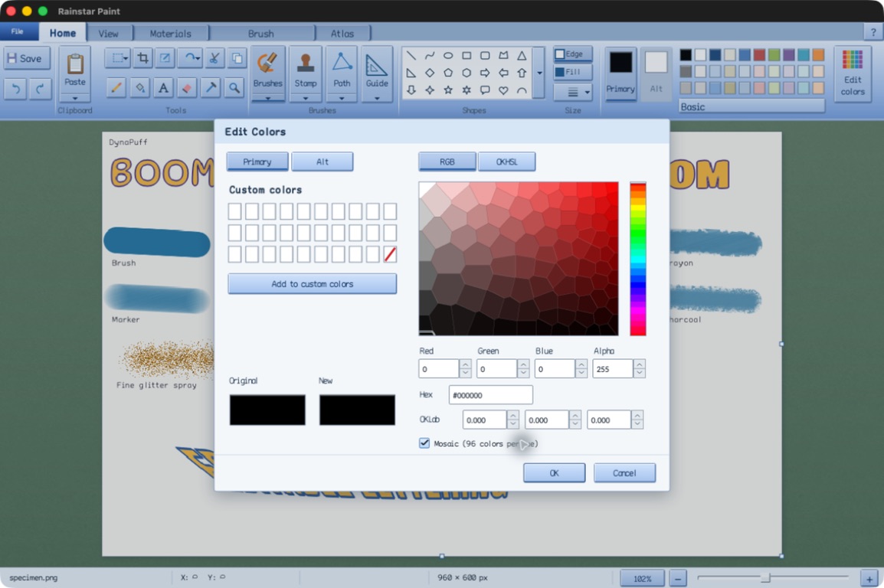
Task: Expand the shapes gallery dropdown
Action: pyautogui.click(x=539, y=73)
